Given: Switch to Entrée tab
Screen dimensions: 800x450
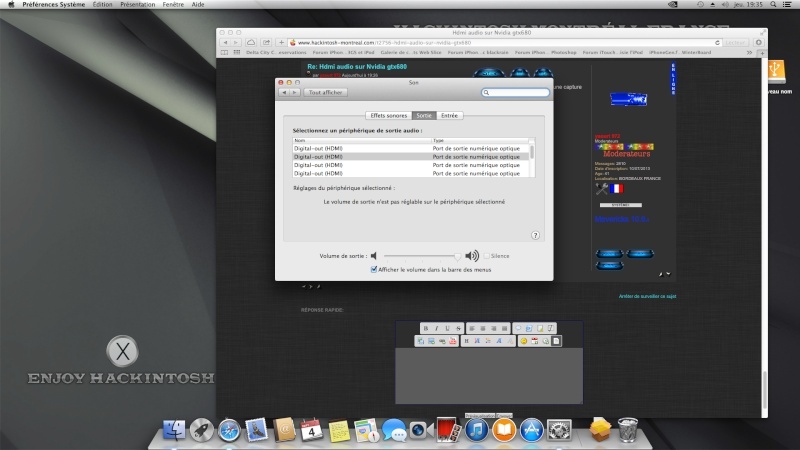Looking at the screenshot, I should [449, 115].
